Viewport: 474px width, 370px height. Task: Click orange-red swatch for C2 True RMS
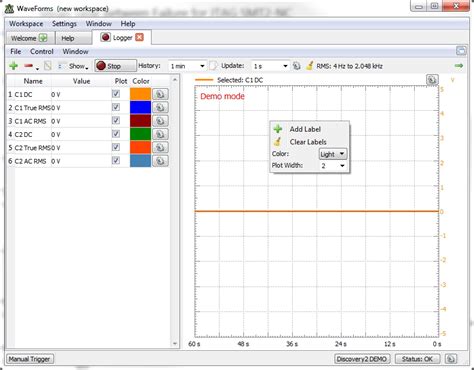pyautogui.click(x=140, y=148)
